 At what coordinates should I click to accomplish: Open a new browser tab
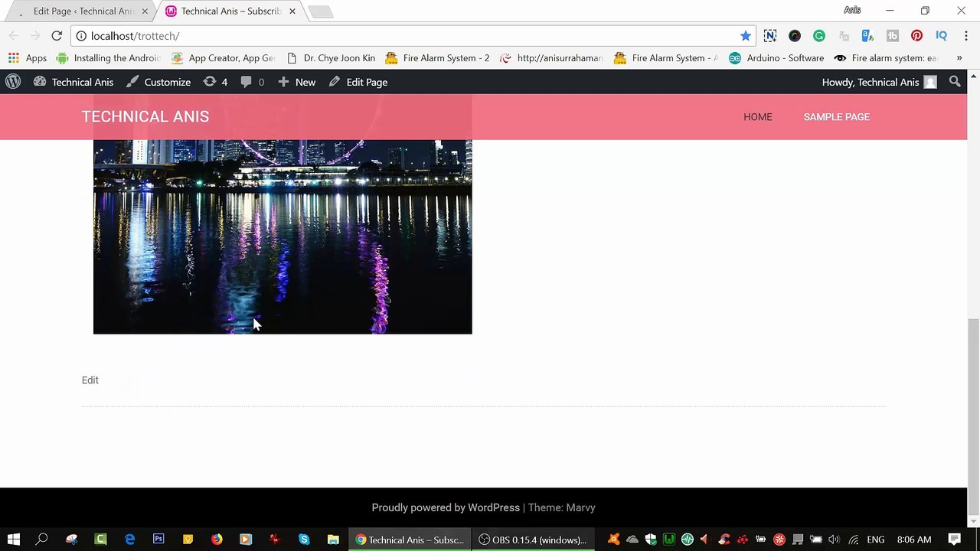[x=321, y=11]
